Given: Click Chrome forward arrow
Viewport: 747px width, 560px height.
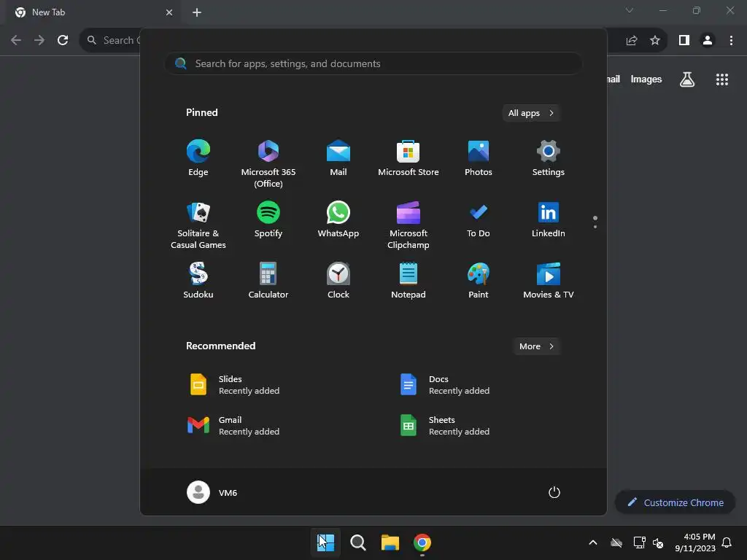Looking at the screenshot, I should pos(39,40).
